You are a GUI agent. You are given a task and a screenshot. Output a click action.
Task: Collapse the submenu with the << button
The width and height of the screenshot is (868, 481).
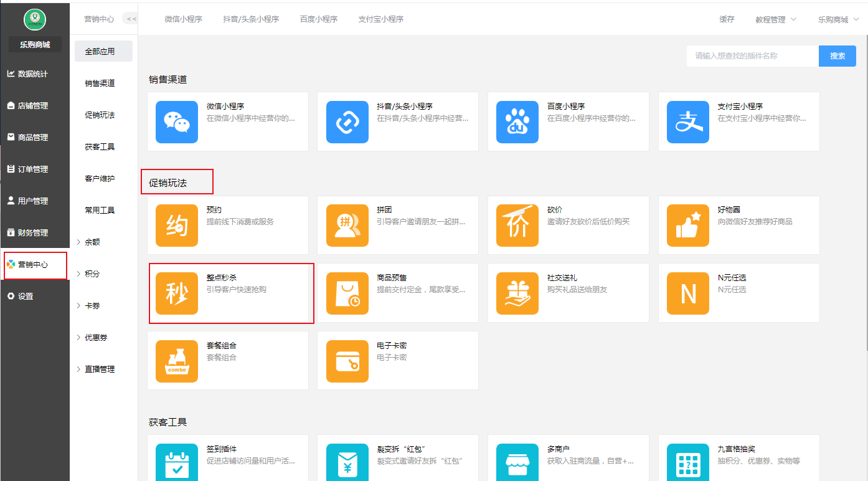[131, 19]
